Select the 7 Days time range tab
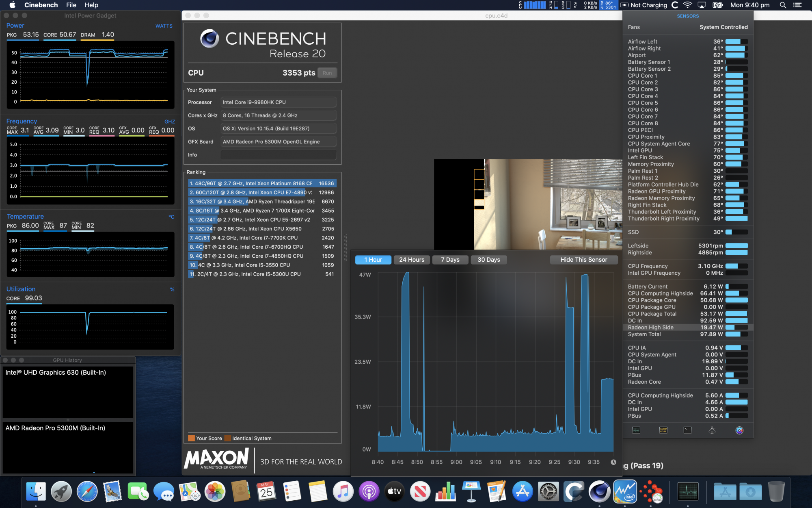 click(450, 259)
